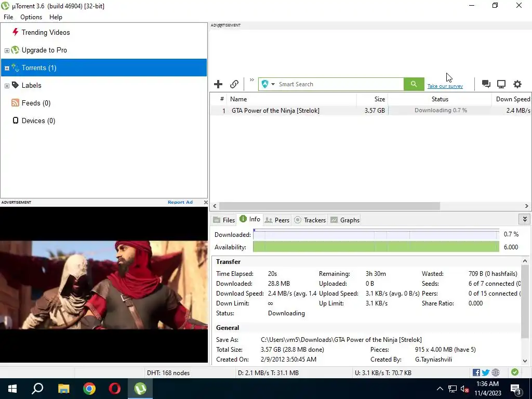Click the muted volume tray icon
This screenshot has width=532, height=399.
click(464, 389)
